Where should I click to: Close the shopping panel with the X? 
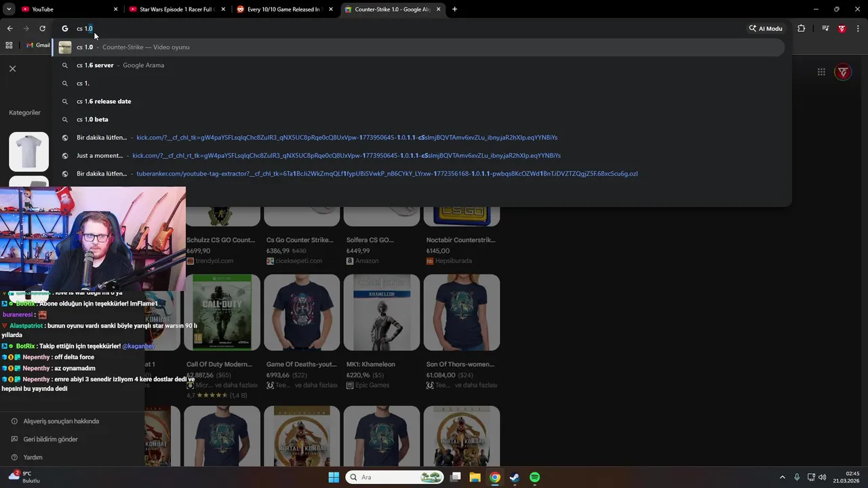tap(12, 68)
